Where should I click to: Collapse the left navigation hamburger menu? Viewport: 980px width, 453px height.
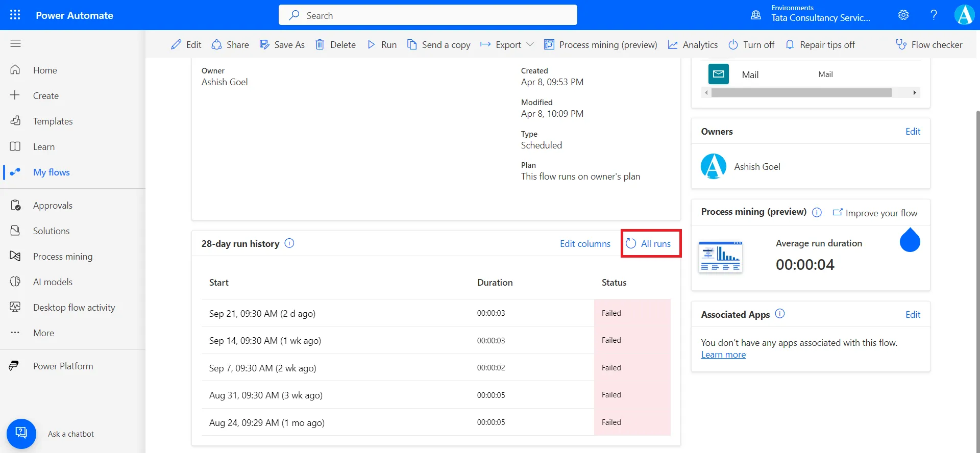(x=15, y=43)
